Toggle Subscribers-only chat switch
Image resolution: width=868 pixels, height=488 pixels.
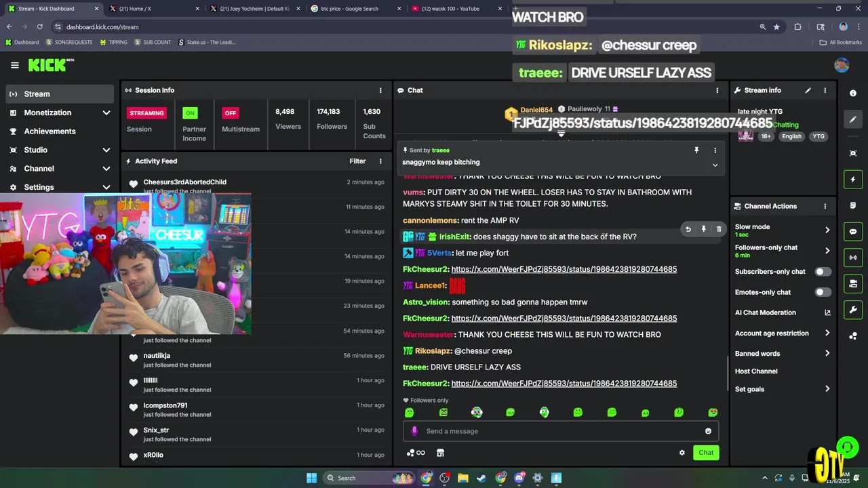point(823,272)
